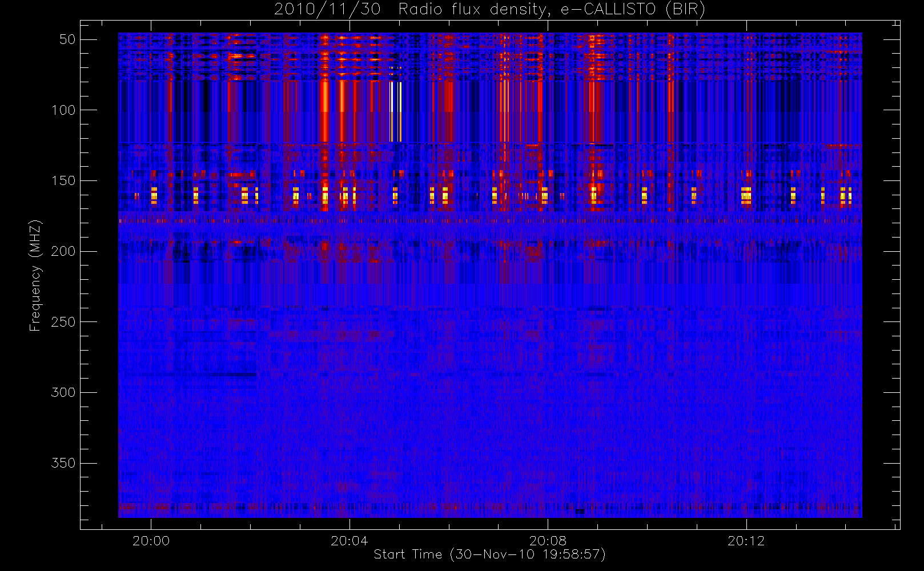Viewport: 924px width, 571px height.
Task: Click the 'Start Time (30-Nov-10 19:58:57)' label
Action: tap(489, 554)
